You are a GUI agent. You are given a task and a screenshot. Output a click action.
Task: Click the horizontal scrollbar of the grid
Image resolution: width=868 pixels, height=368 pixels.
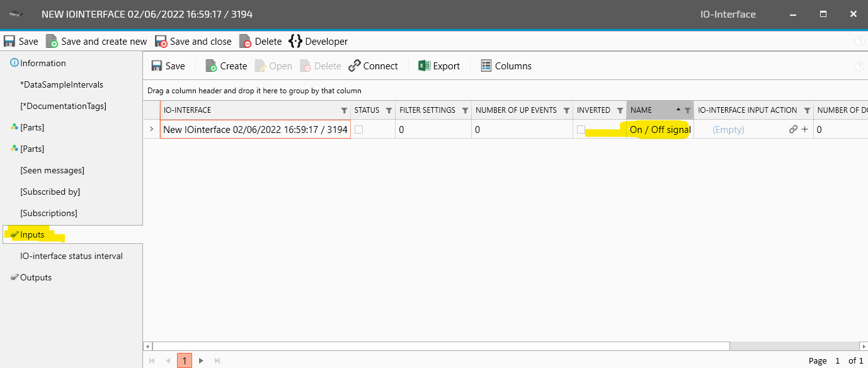[441, 346]
